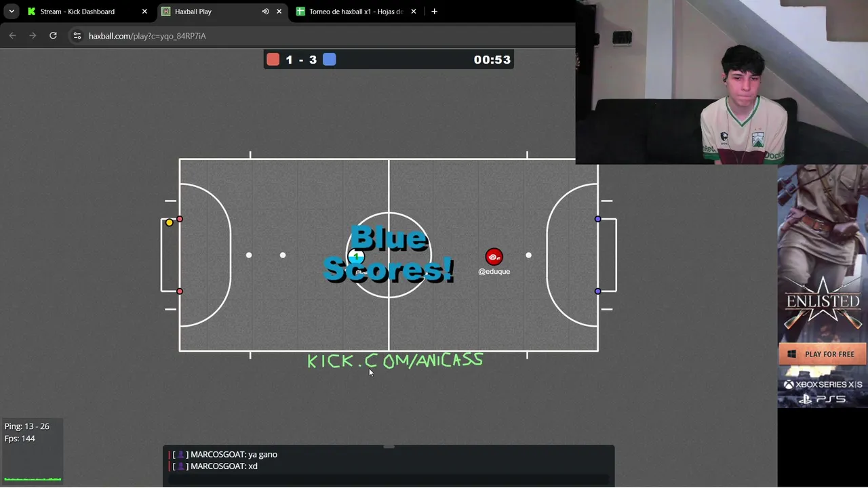868x488 pixels.
Task: Close the Haxball Play tab
Action: (279, 12)
